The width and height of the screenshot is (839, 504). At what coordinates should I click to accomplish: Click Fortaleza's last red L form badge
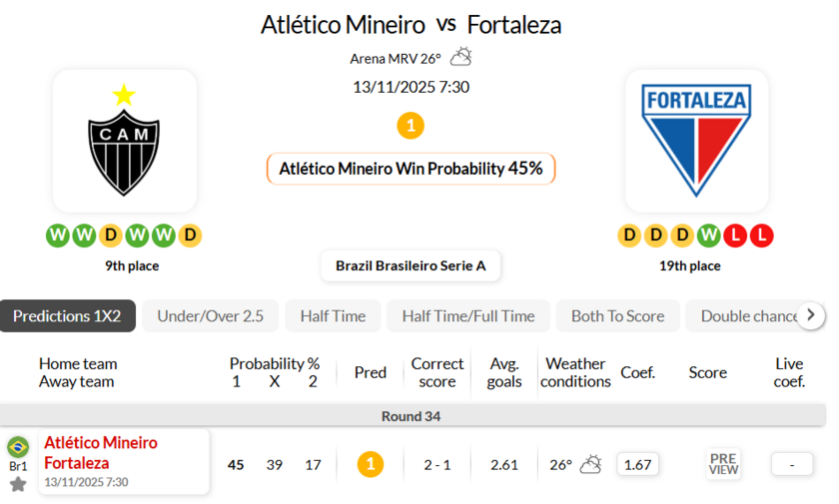pyautogui.click(x=762, y=236)
